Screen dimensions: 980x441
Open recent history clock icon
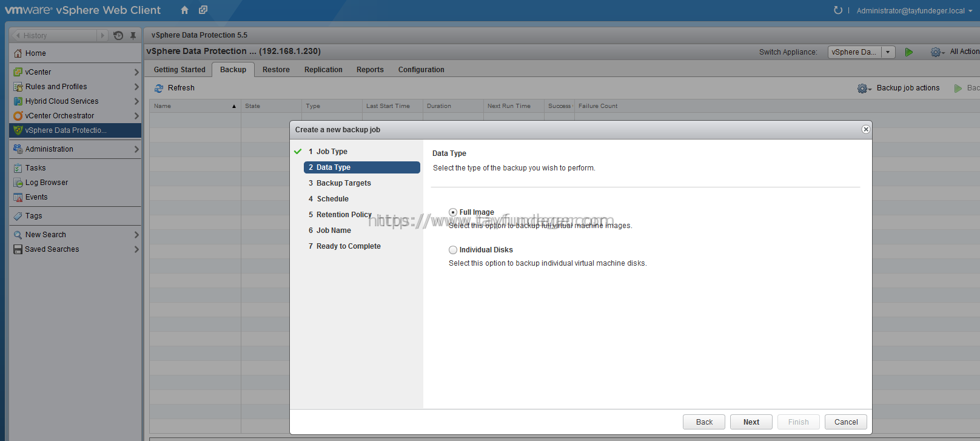pos(118,36)
